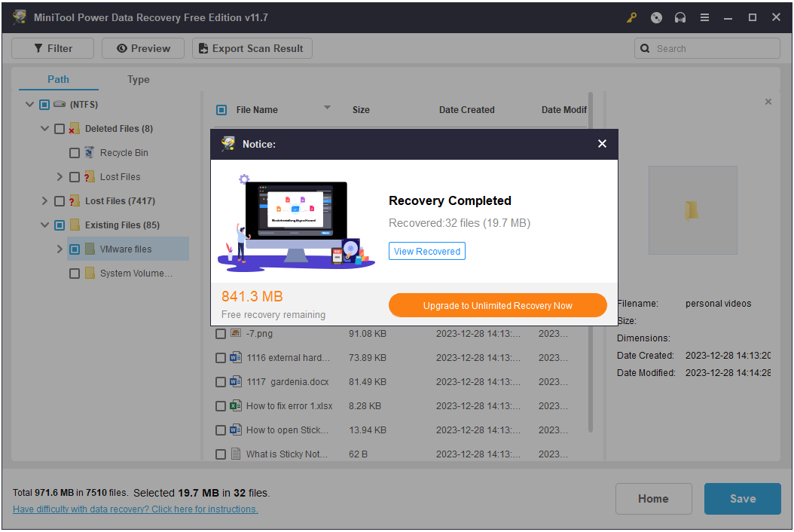Click the VMware files folder icon
This screenshot has width=794, height=532.
pyautogui.click(x=90, y=249)
